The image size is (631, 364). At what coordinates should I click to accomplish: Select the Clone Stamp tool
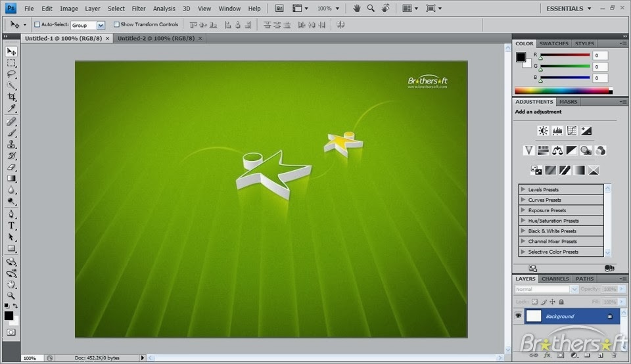[11, 144]
